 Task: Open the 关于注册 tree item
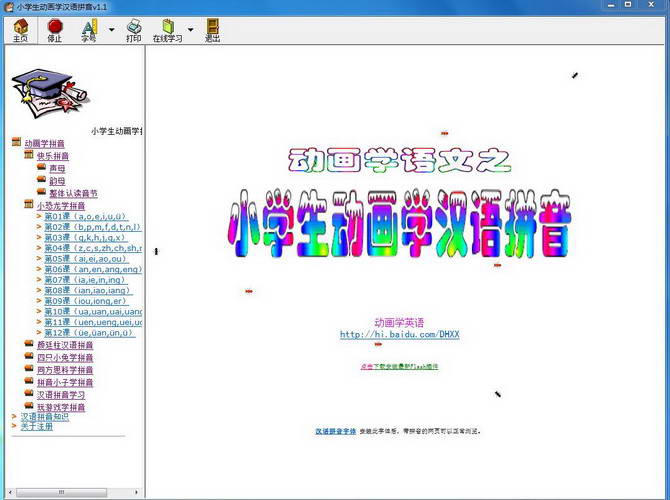click(x=37, y=427)
